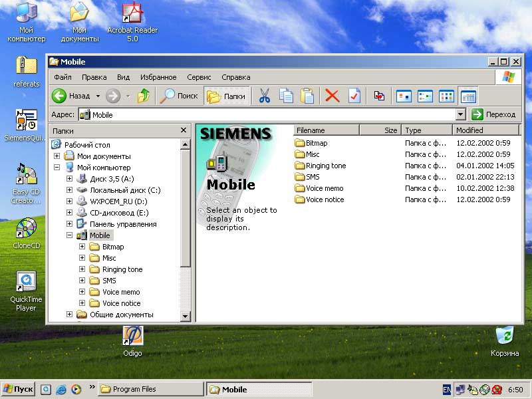The width and height of the screenshot is (532, 399).
Task: Expand Ringing tone tree node
Action: [x=82, y=269]
